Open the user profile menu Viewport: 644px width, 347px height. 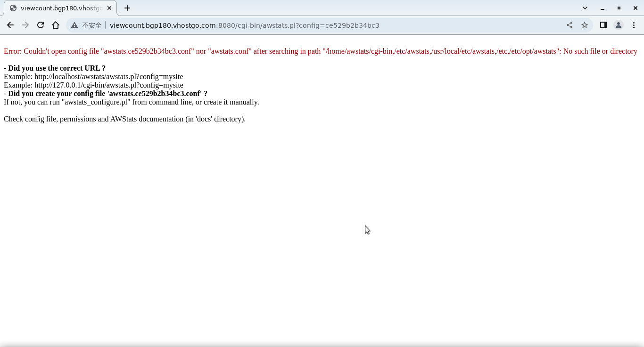tap(619, 25)
